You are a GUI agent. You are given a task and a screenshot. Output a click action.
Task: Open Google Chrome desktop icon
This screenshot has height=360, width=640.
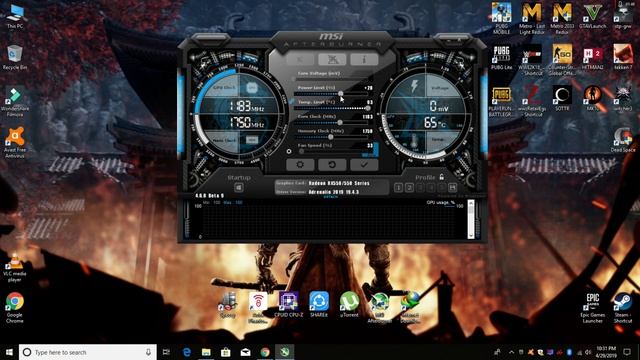coord(15,308)
